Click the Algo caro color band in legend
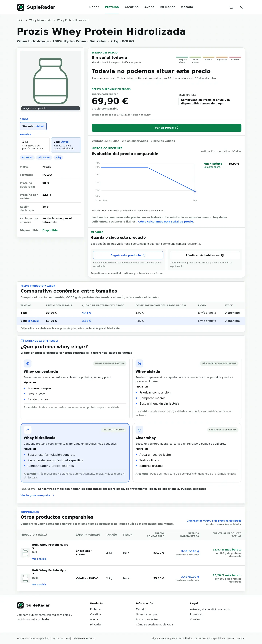The width and height of the screenshot is (262, 644). pos(222,57)
